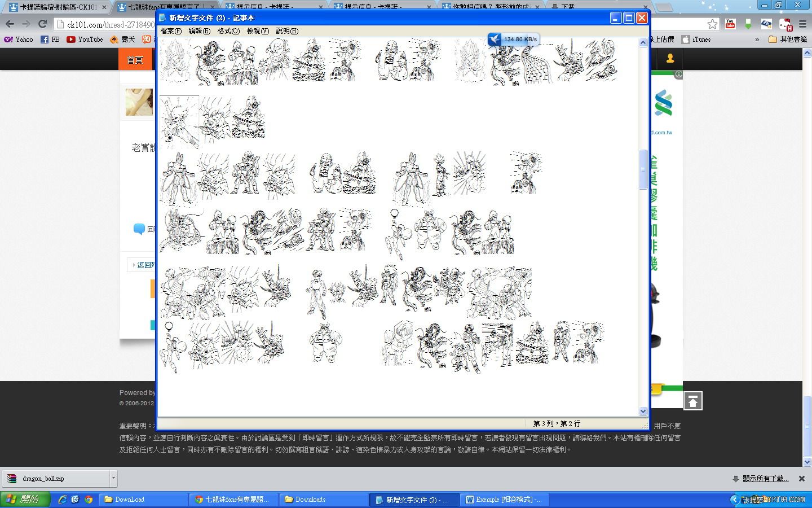Viewport: 812px width, 508px height.
Task: Open the 格式(O) menu in Notepad
Action: 228,31
